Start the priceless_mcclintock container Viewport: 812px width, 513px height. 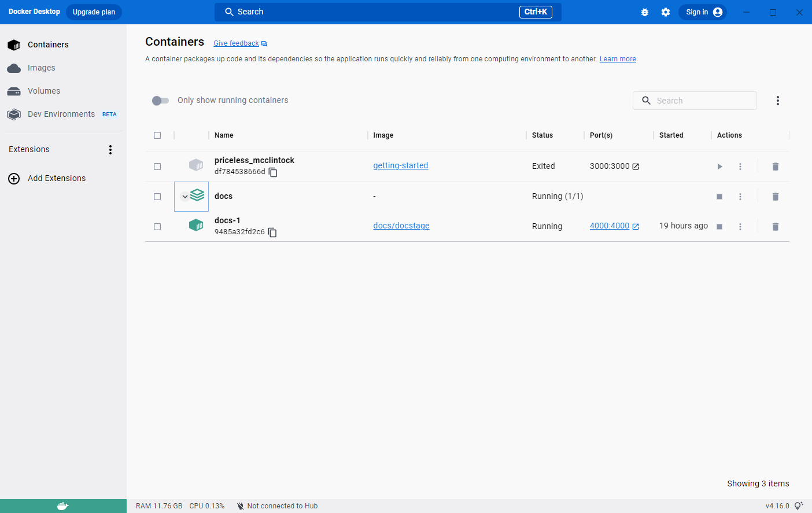719,167
